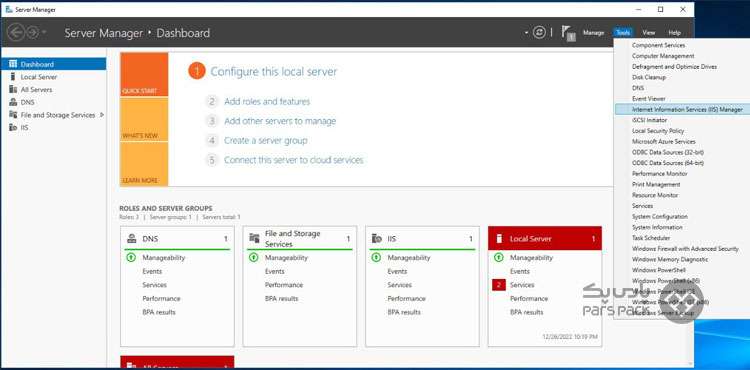Screen dimensions: 750x370
Task: Click the Dashboard icon in sidebar
Action: (13, 64)
